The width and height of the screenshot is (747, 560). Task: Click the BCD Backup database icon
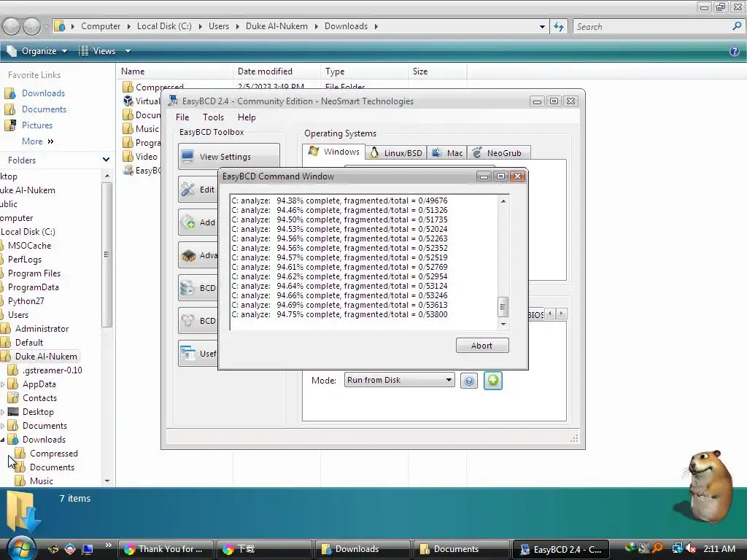click(188, 288)
